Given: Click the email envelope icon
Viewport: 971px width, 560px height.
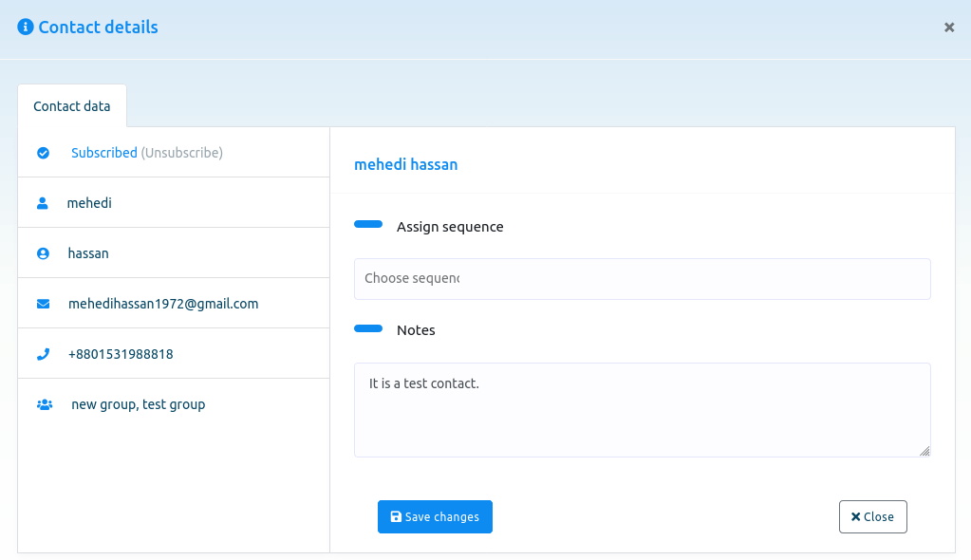Looking at the screenshot, I should 43,305.
